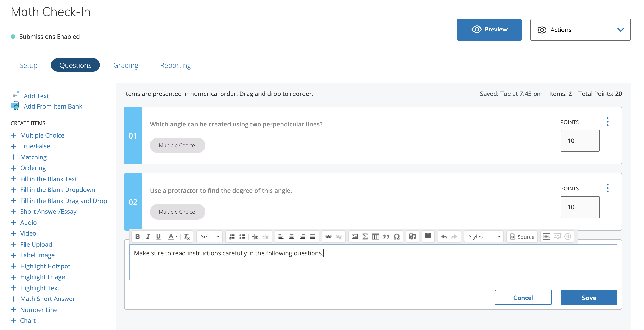Insert a numbered list
Viewport: 644px width, 330px height.
(x=232, y=236)
